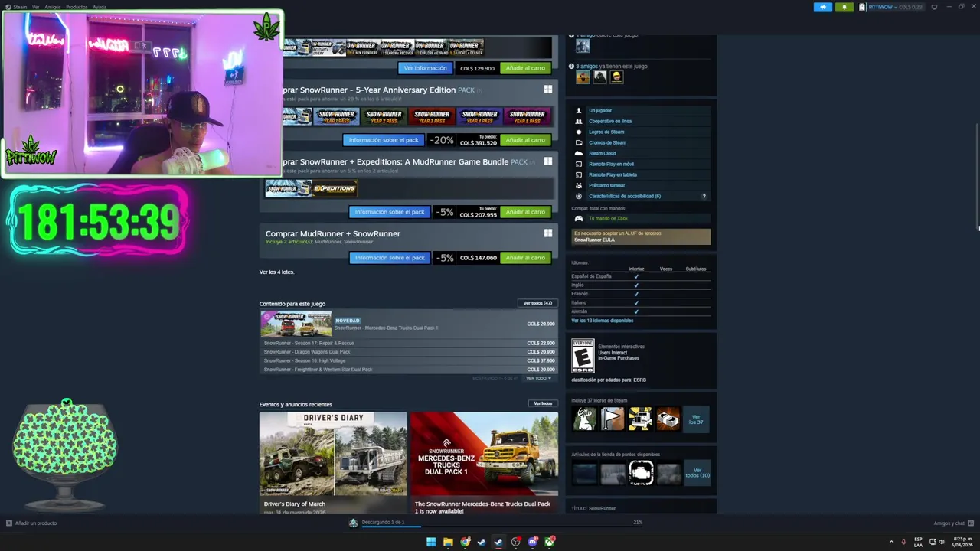Click the Year 1 Pass thumbnail
Image resolution: width=980 pixels, height=551 pixels.
(336, 116)
